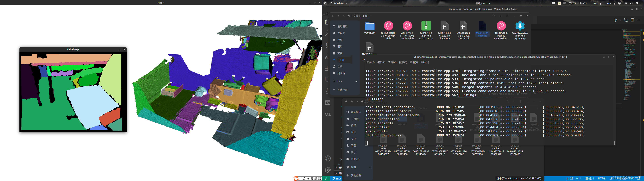Eject the DYN drive in top file manager
The height and width of the screenshot is (181, 644).
356,81
